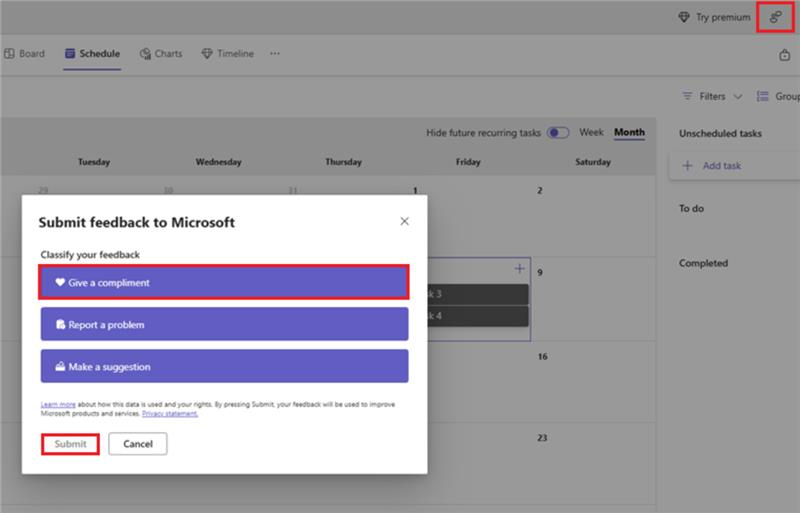Open the task ending in 4 on Friday
The height and width of the screenshot is (513, 800).
[478, 316]
